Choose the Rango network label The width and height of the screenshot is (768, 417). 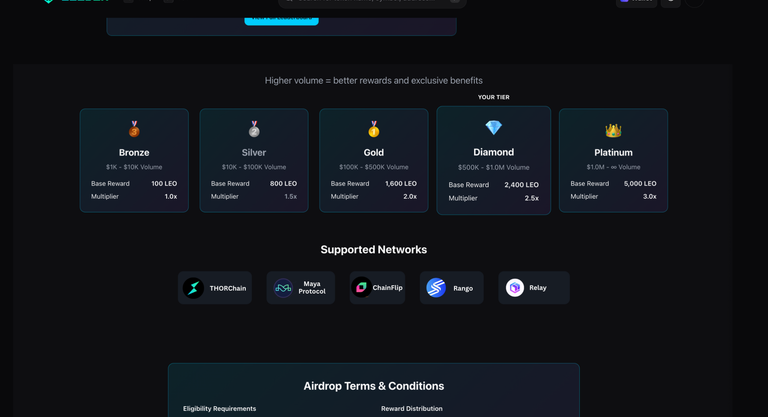pos(463,288)
